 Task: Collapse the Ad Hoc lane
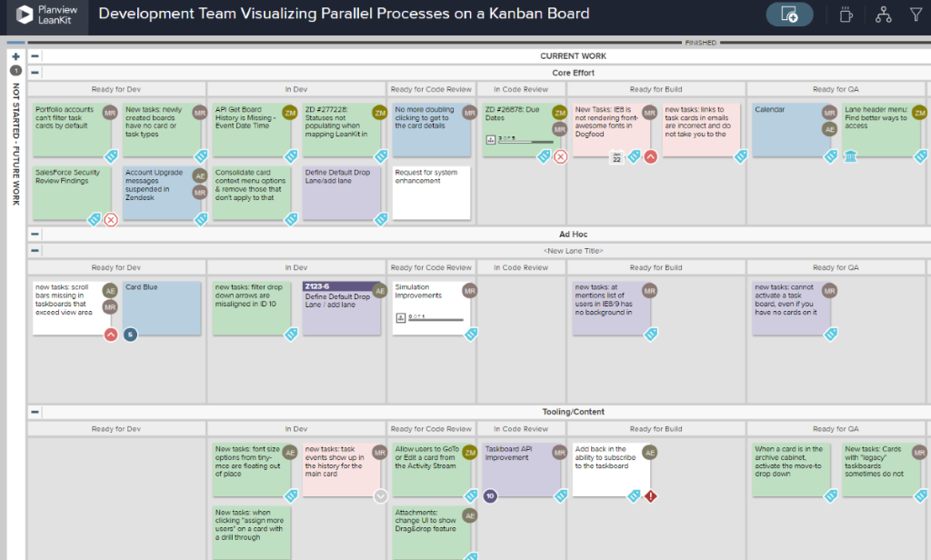[x=35, y=235]
